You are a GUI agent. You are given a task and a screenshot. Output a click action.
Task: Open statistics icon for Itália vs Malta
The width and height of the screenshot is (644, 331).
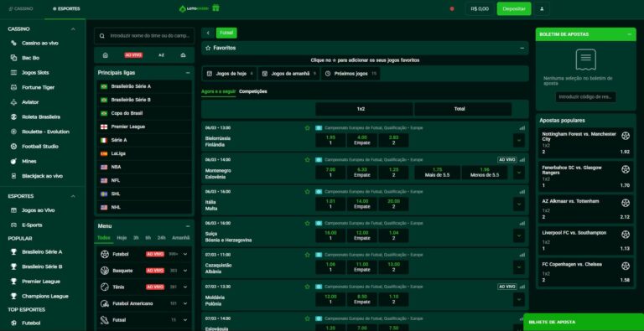[x=522, y=192]
